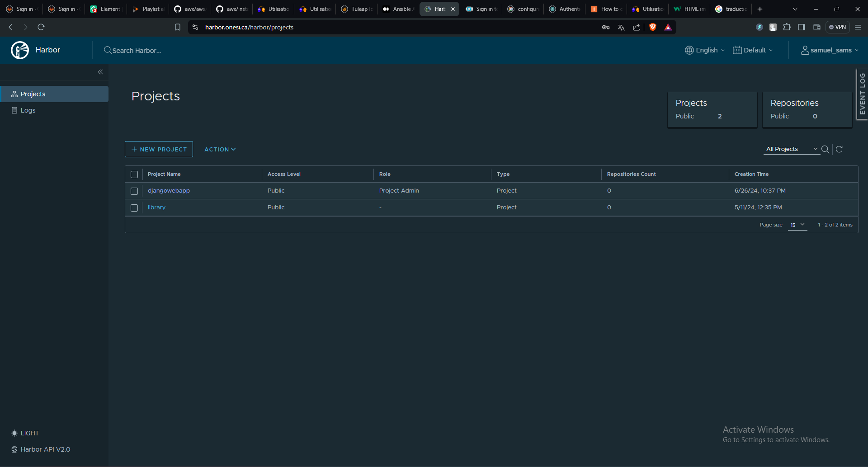Click '1 - 2 of 2 items' text

click(835, 225)
